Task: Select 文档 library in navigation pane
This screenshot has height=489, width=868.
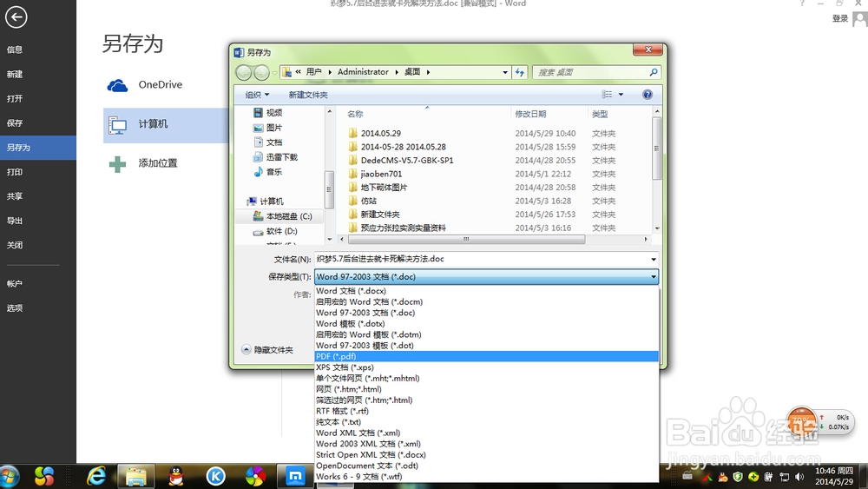Action: 268,142
